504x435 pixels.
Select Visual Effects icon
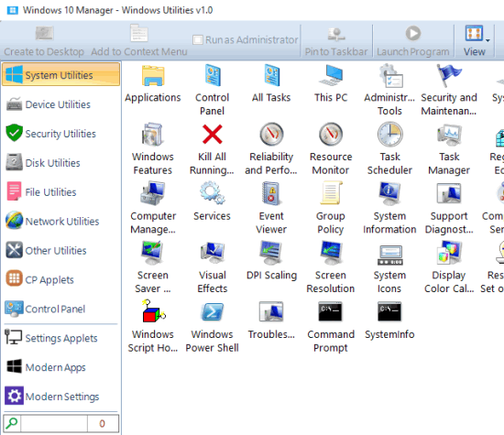pos(213,253)
